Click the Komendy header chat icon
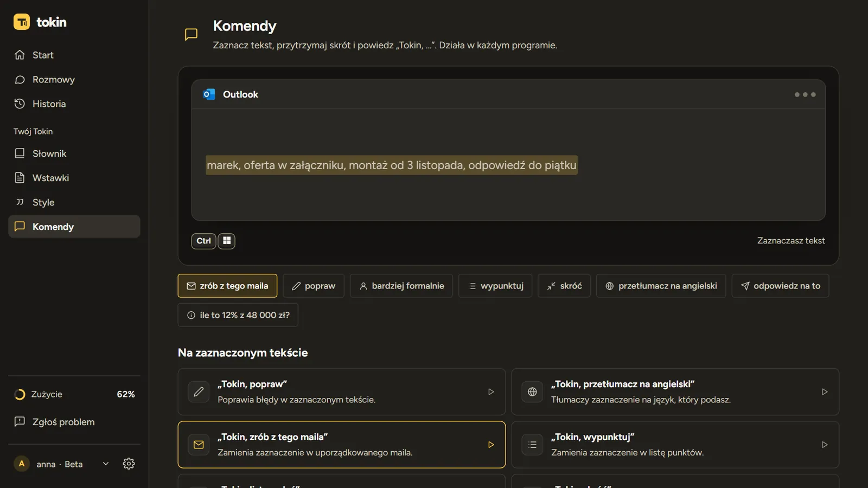Screen dimensions: 868x488 pos(191,35)
